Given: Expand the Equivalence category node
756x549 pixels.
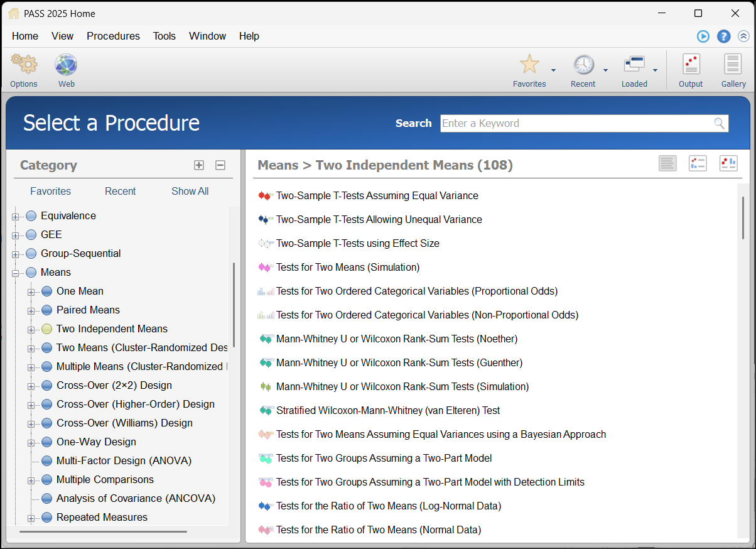Looking at the screenshot, I should click(16, 216).
